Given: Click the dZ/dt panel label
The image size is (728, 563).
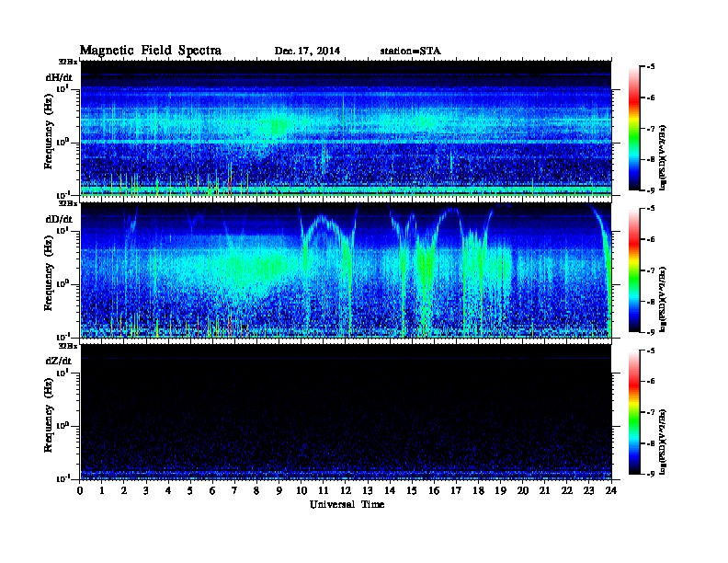Looking at the screenshot, I should pyautogui.click(x=59, y=361).
